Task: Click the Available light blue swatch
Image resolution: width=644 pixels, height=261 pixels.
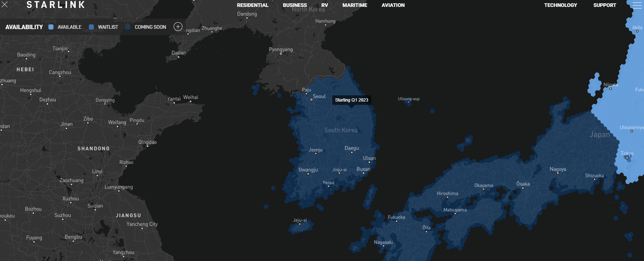Action: pos(51,27)
